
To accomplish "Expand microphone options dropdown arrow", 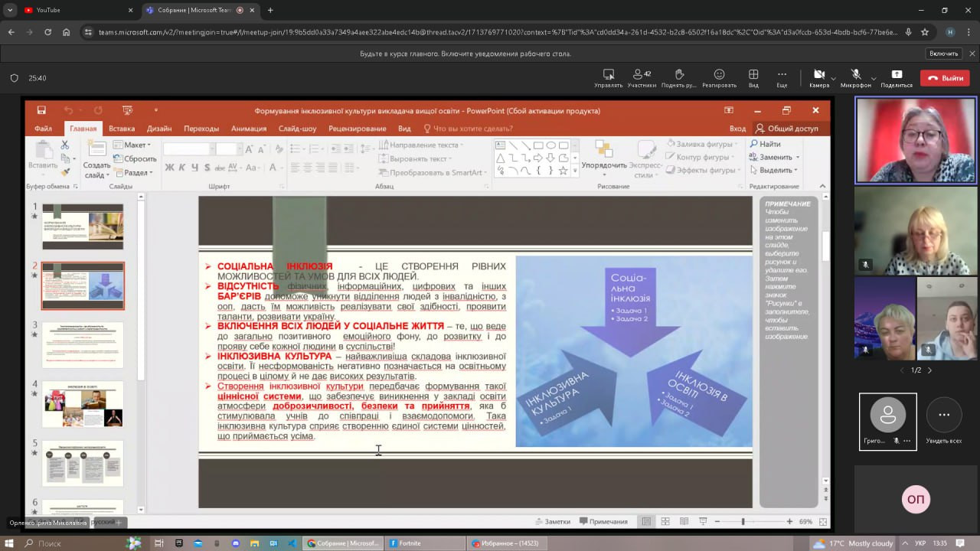I will (874, 78).
